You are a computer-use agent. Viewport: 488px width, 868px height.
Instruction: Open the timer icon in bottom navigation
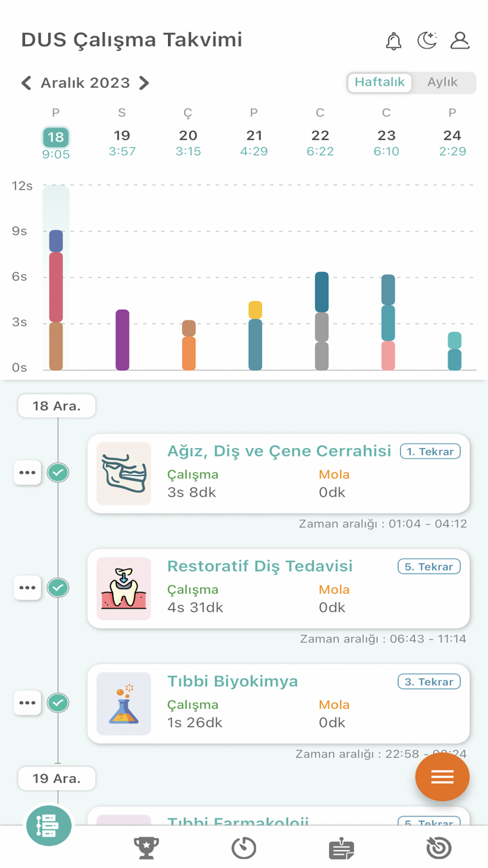pos(243,848)
